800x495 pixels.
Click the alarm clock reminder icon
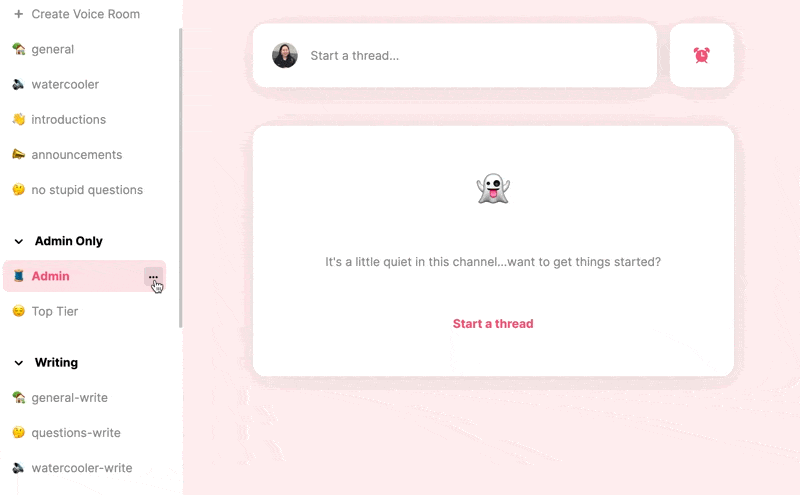(702, 55)
